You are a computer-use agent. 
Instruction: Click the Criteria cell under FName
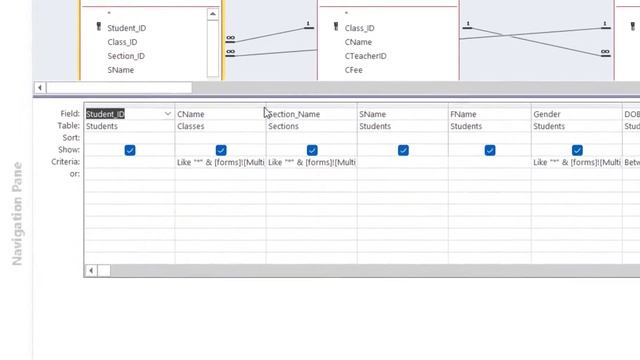(490, 162)
